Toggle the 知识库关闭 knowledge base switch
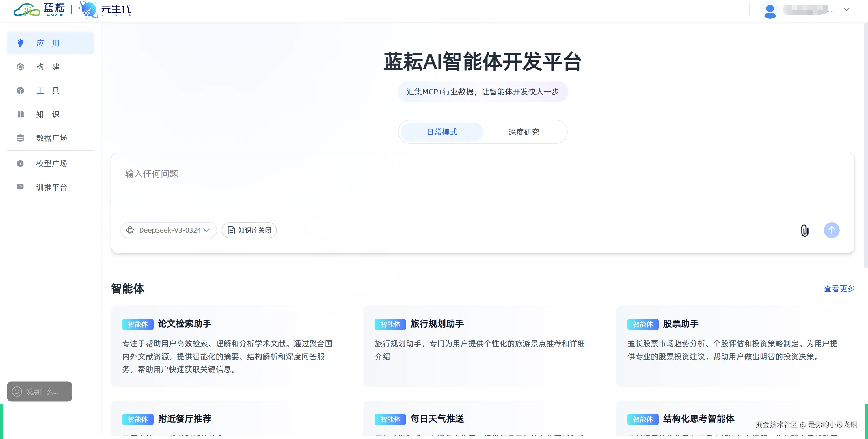The width and height of the screenshot is (868, 439). click(249, 230)
